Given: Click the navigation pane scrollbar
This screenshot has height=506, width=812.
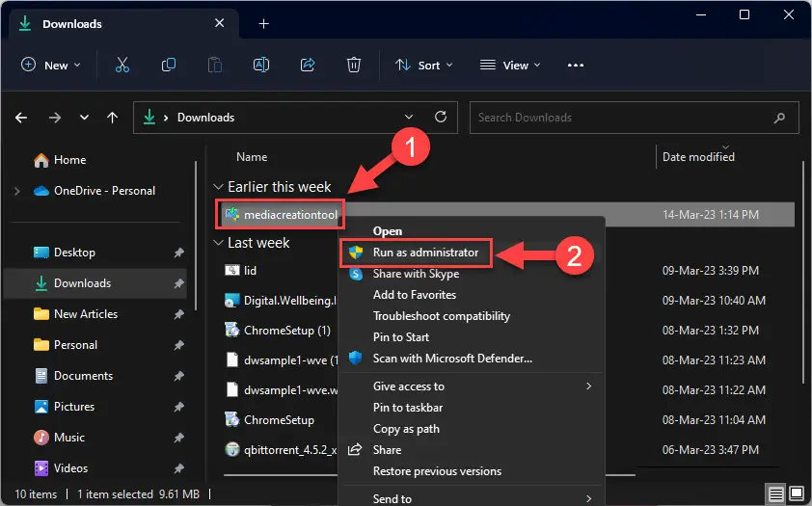Looking at the screenshot, I should pyautogui.click(x=196, y=235).
